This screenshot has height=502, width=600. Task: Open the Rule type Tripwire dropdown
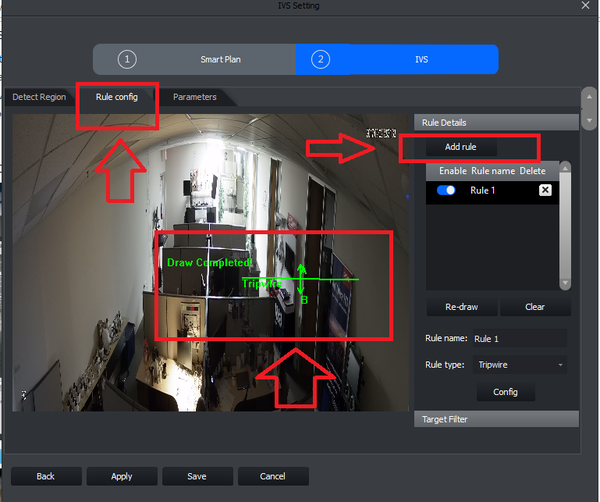[520, 365]
